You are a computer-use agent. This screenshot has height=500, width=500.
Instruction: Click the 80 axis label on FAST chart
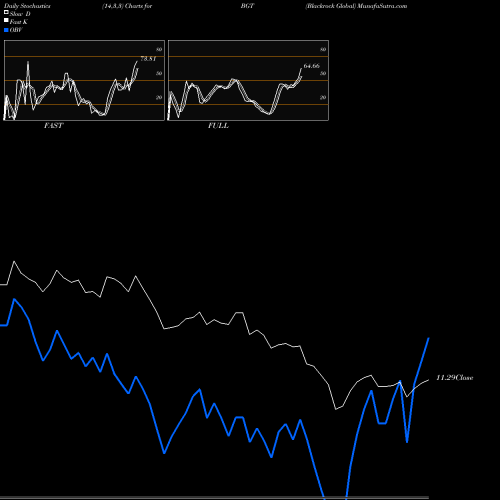(159, 49)
